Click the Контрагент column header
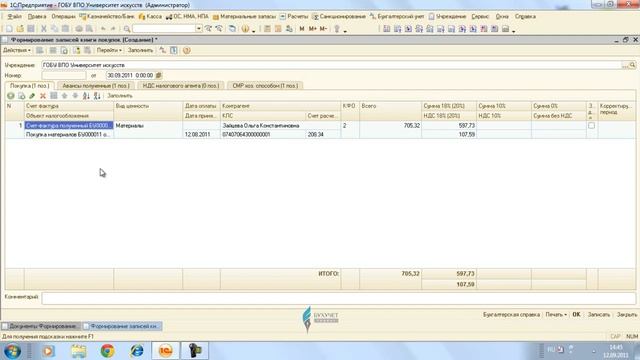Image resolution: width=640 pixels, height=360 pixels. point(280,106)
